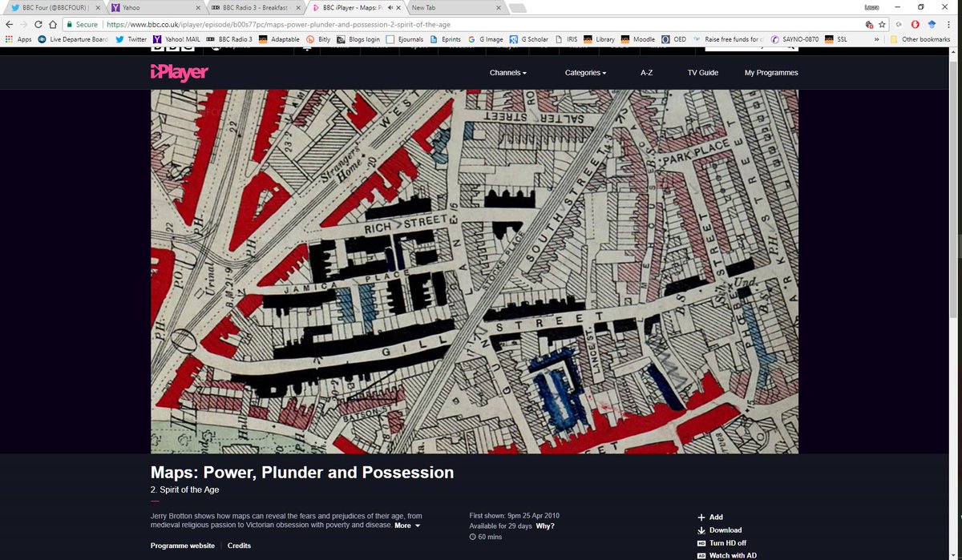This screenshot has height=560, width=962.
Task: Go forward in browser history
Action: coord(22,25)
